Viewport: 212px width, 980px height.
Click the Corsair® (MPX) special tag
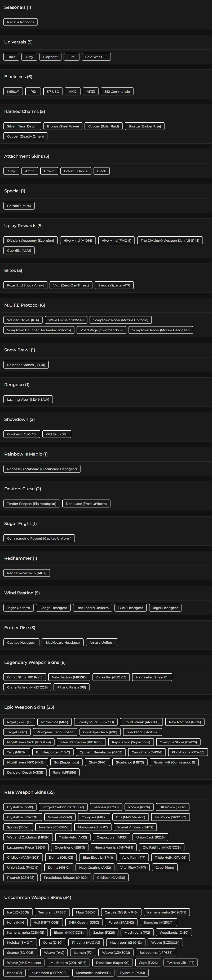pyautogui.click(x=19, y=206)
